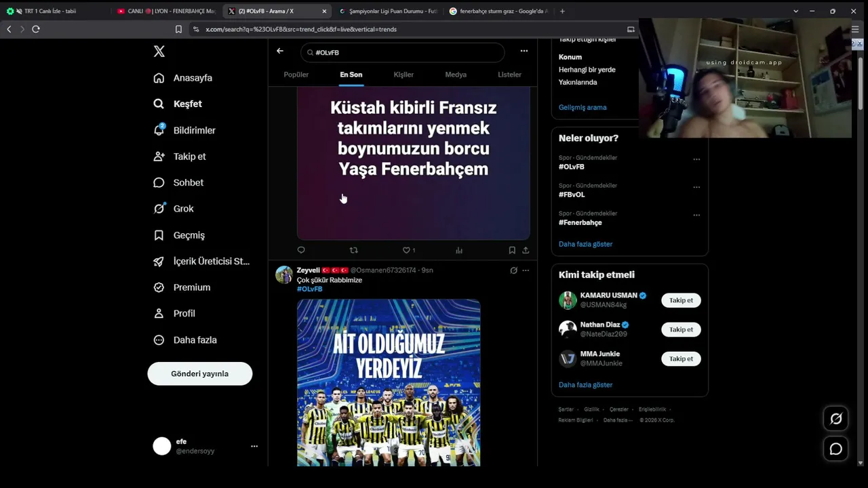The height and width of the screenshot is (488, 868).
Task: Open floating messages chat button
Action: (x=836, y=449)
